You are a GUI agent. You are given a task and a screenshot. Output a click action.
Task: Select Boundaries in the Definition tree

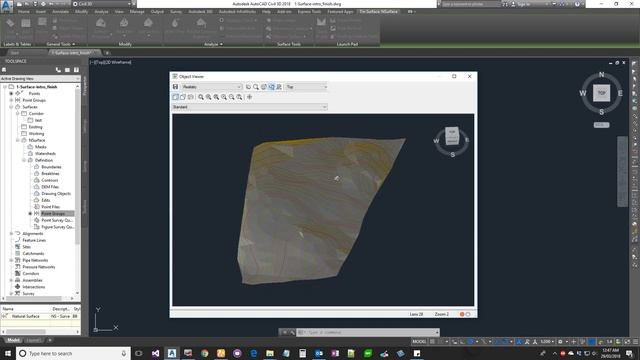51,167
